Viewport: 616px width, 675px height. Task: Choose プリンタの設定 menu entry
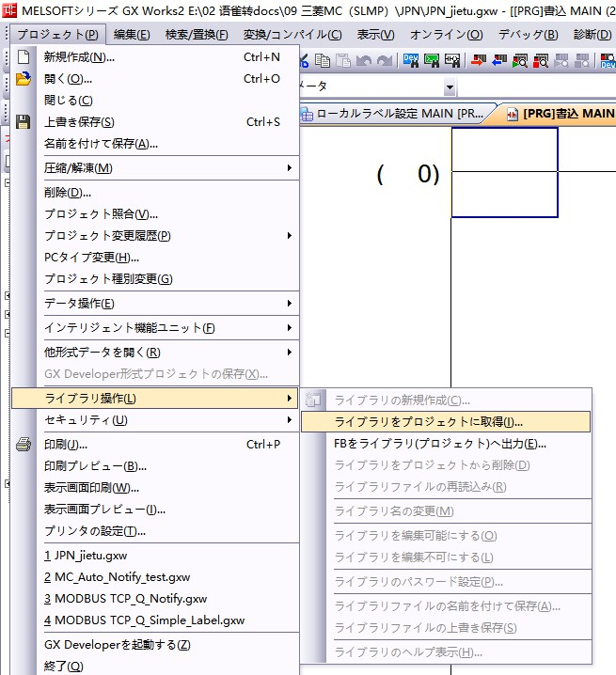(155, 531)
